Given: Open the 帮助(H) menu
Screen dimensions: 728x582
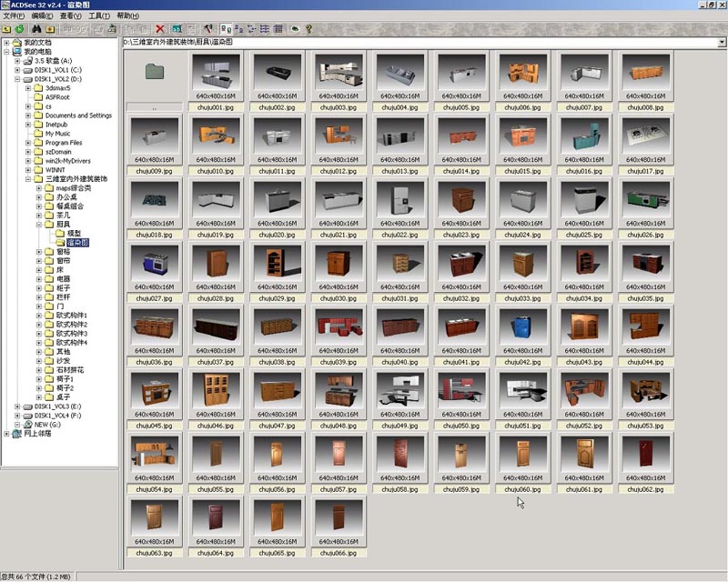Looking at the screenshot, I should coord(128,16).
